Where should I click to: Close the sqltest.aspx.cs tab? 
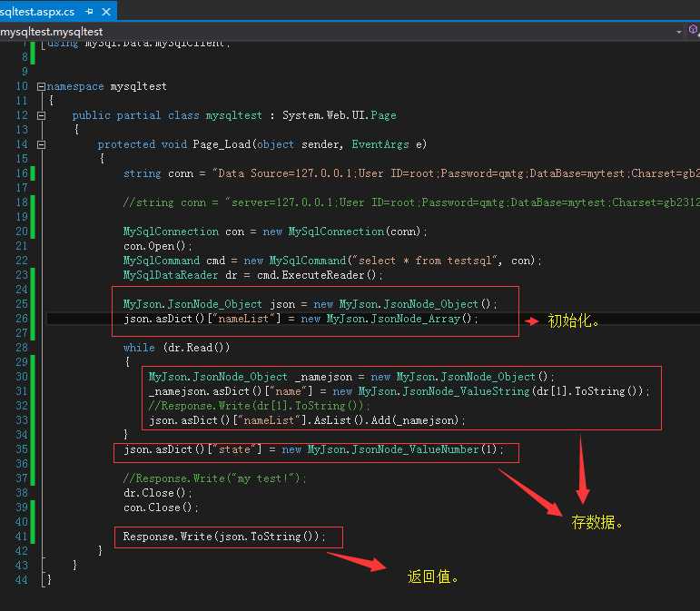coord(106,12)
